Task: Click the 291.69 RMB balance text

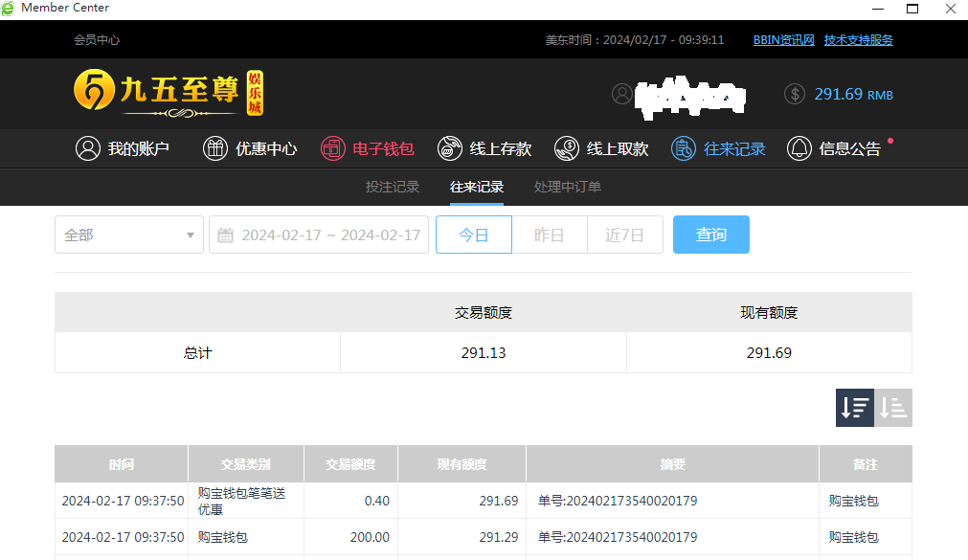Action: (853, 95)
